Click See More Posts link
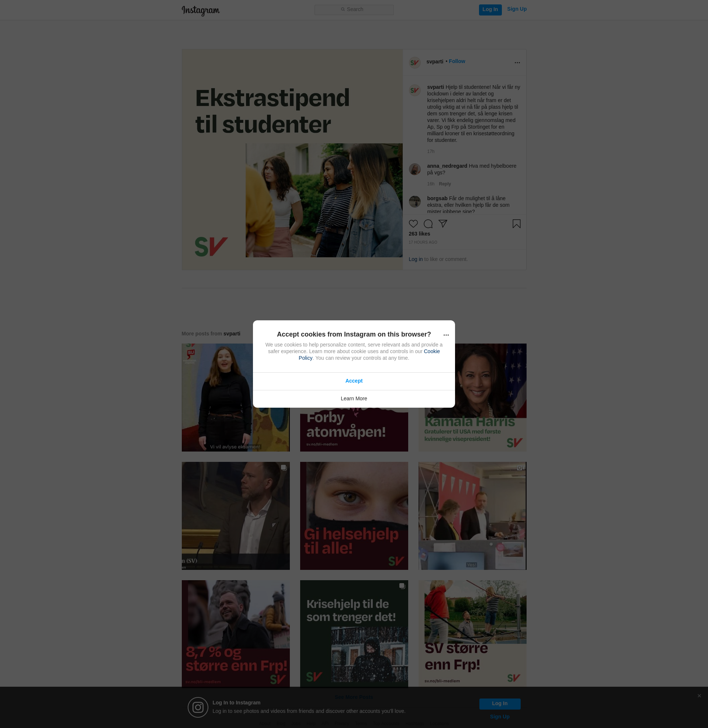This screenshot has width=708, height=728. tap(354, 697)
